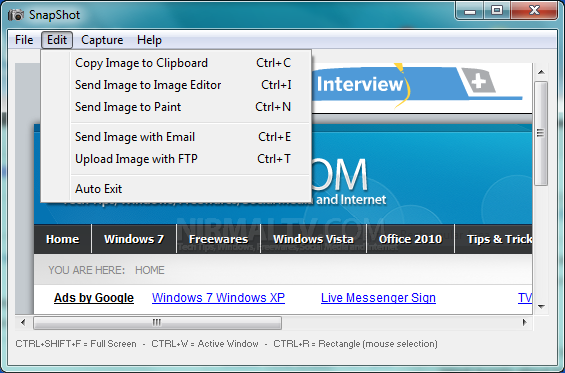Choose Send Image to Paint
This screenshot has height=373, width=565.
coord(176,107)
